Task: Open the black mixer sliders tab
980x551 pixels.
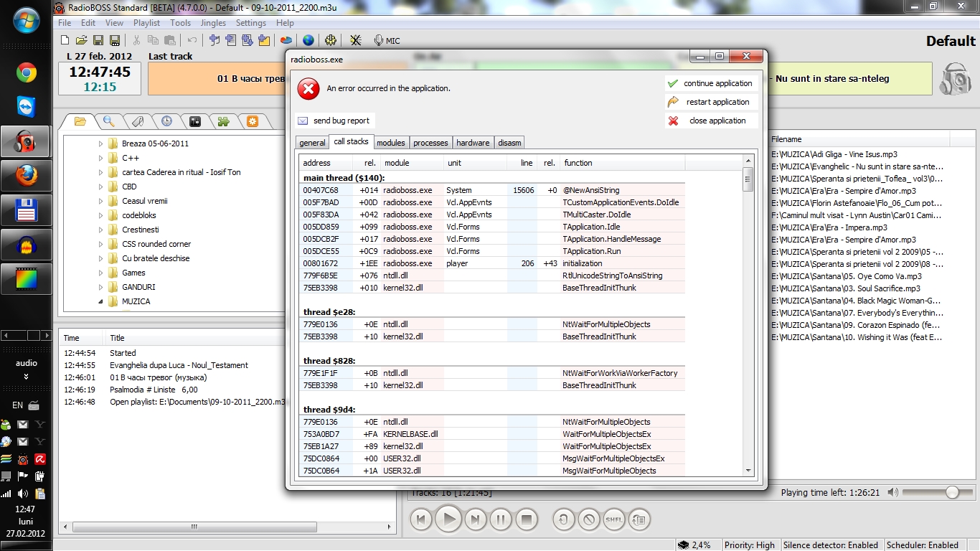Action: pyautogui.click(x=194, y=121)
